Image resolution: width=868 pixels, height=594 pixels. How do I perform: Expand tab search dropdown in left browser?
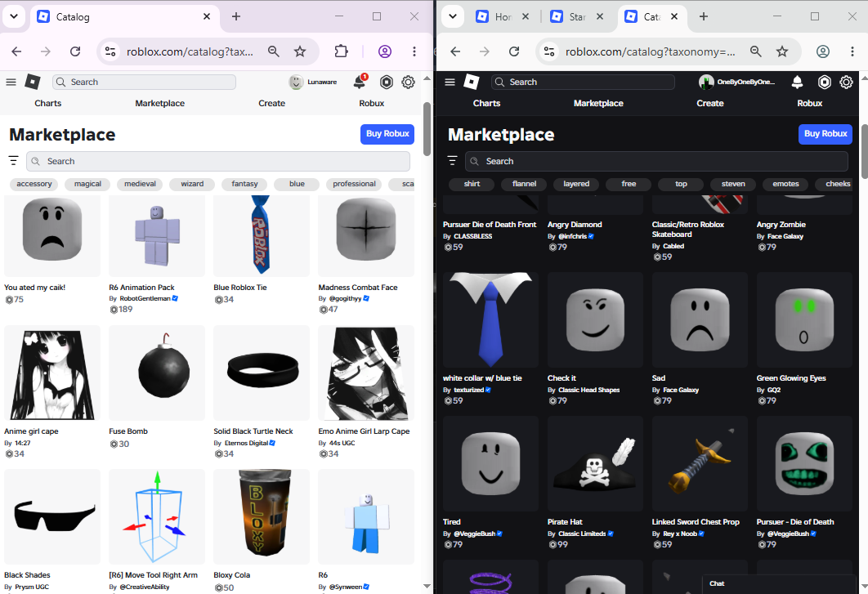(14, 16)
